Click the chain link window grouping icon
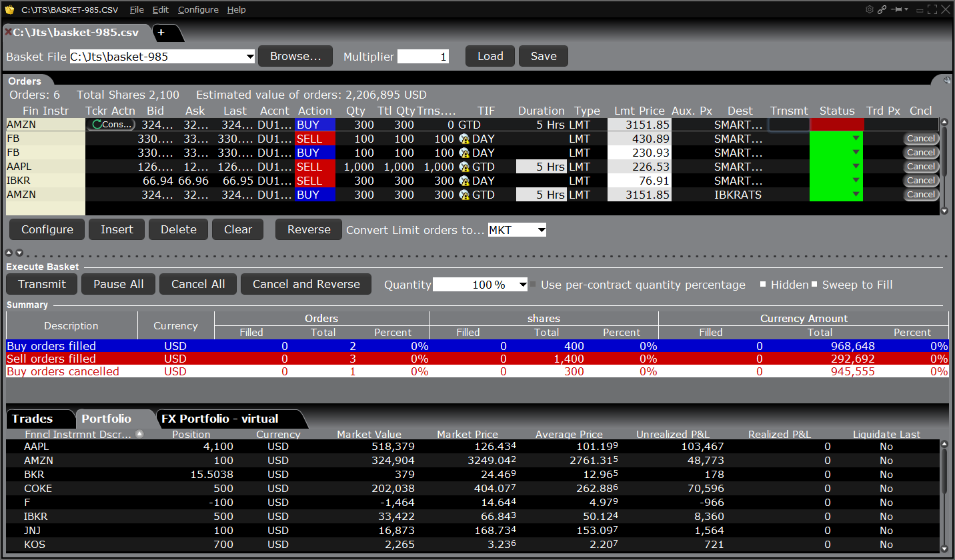955x560 pixels. [882, 9]
